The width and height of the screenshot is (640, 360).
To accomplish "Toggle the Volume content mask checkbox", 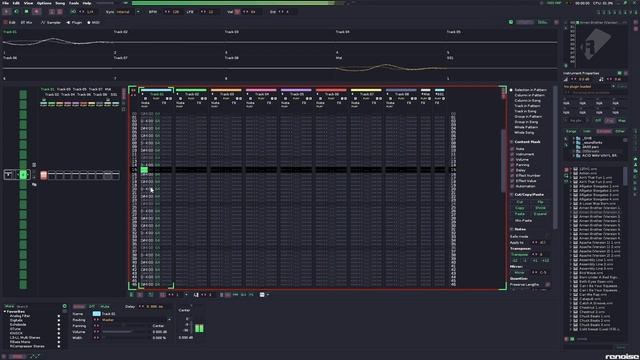I will tap(512, 160).
